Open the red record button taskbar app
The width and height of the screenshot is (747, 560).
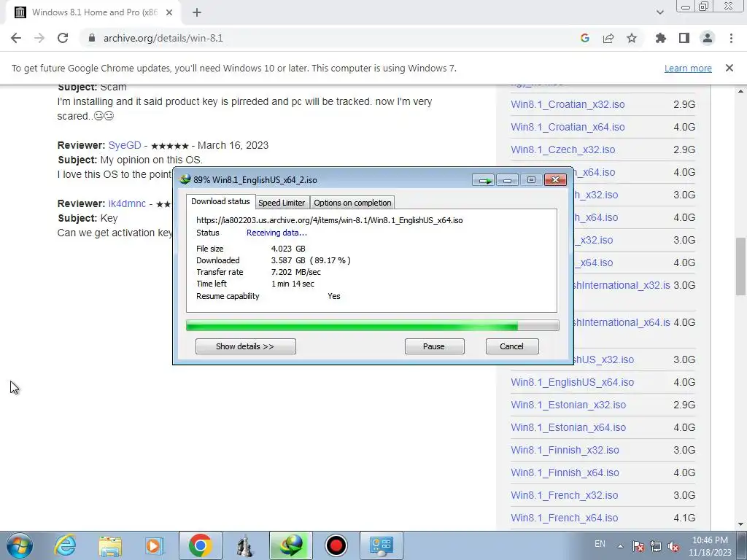336,545
